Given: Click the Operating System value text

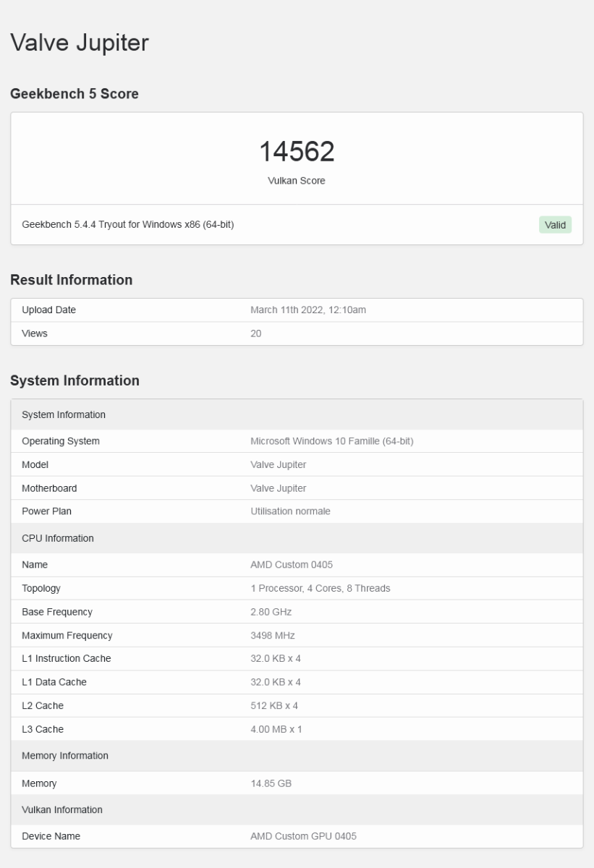Looking at the screenshot, I should pos(331,441).
